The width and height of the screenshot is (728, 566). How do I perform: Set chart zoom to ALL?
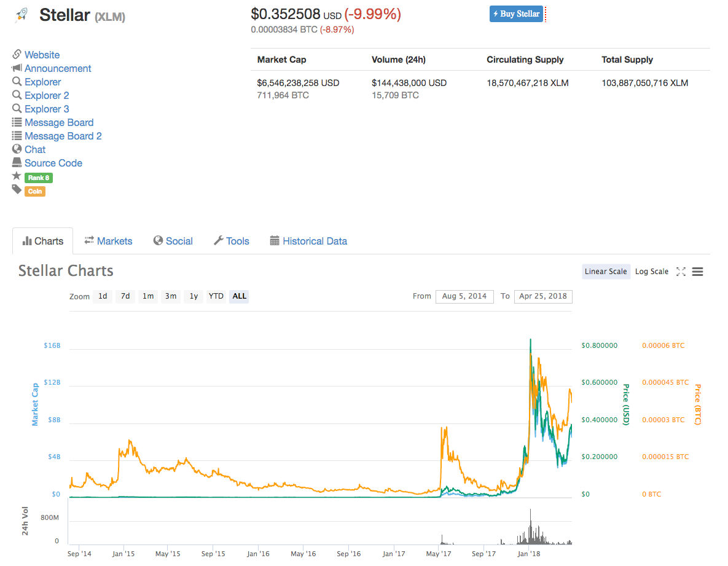coord(239,296)
